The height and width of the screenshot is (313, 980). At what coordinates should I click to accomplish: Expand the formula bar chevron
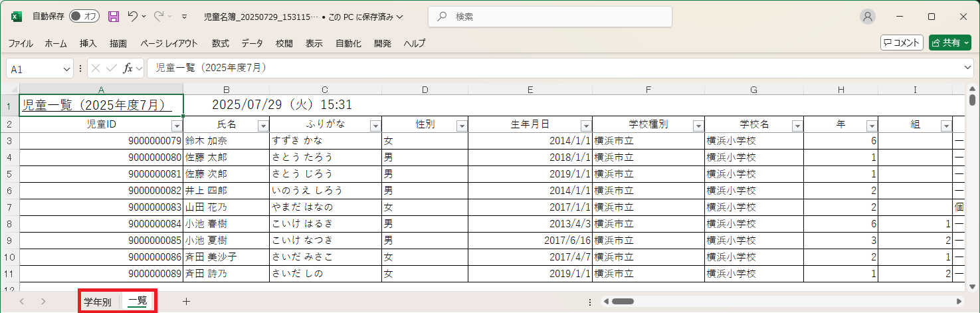click(x=968, y=68)
